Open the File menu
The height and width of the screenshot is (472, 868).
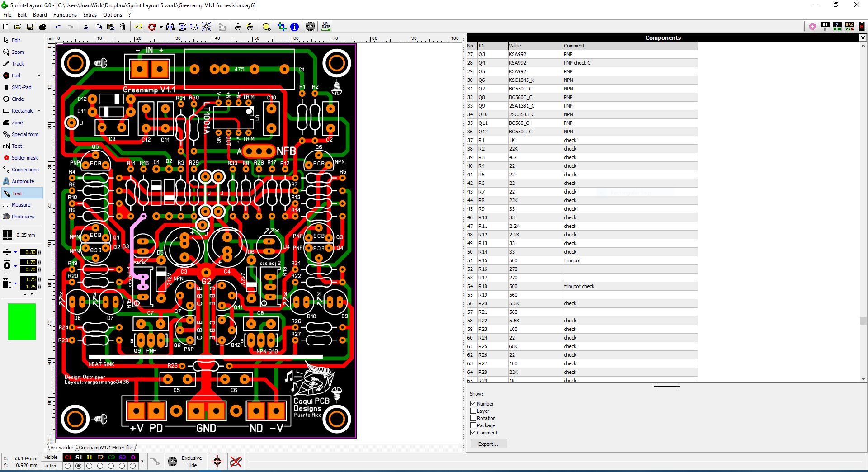coord(7,15)
